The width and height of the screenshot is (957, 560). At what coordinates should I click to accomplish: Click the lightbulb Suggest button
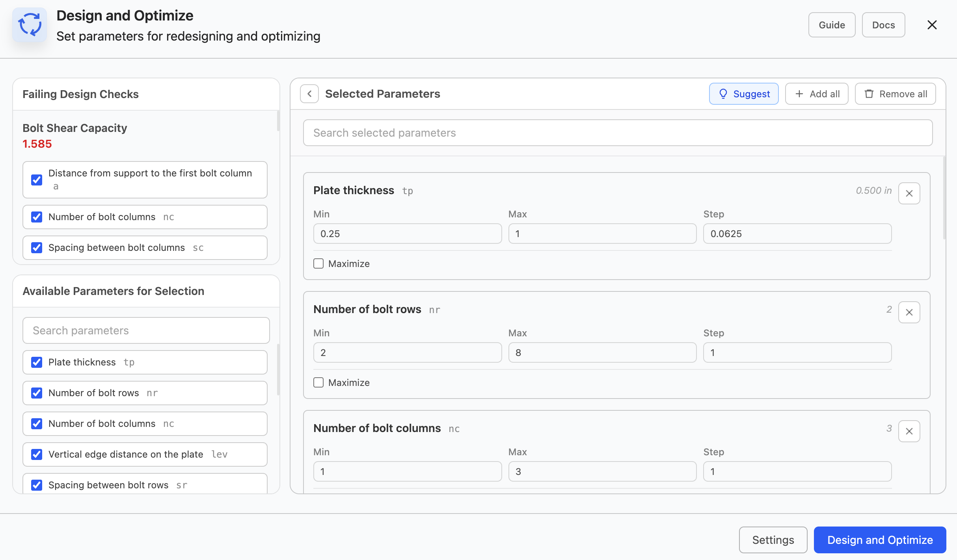pyautogui.click(x=744, y=94)
